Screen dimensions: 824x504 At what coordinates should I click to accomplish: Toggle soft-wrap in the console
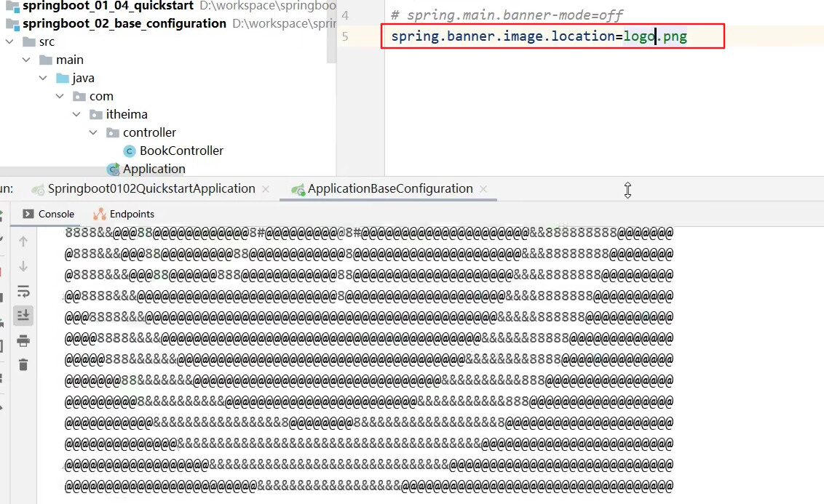(x=23, y=292)
